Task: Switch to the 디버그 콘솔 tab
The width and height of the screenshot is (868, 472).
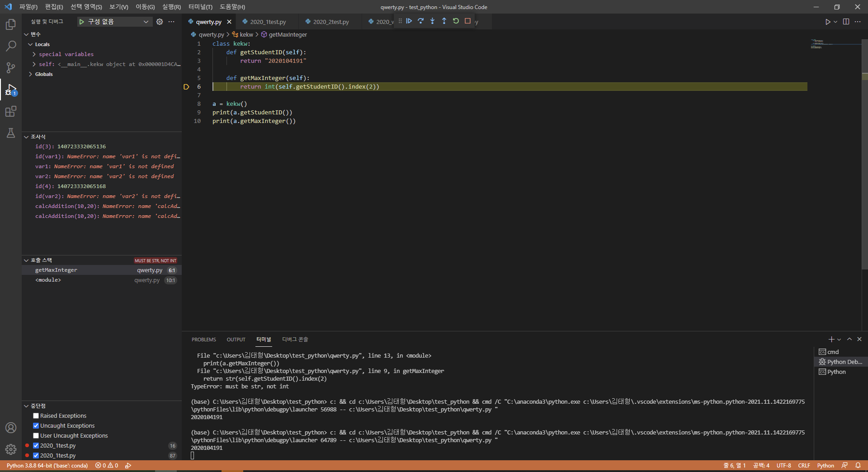Action: point(295,340)
